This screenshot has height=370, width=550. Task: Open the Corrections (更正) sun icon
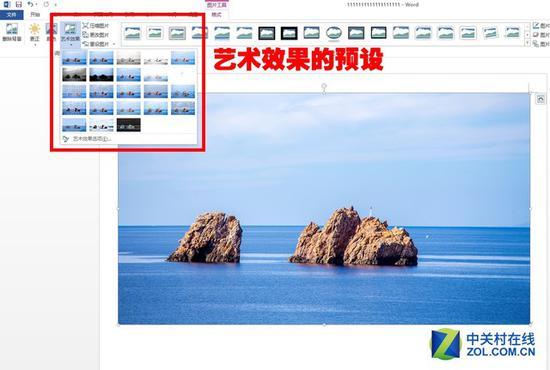tap(34, 32)
